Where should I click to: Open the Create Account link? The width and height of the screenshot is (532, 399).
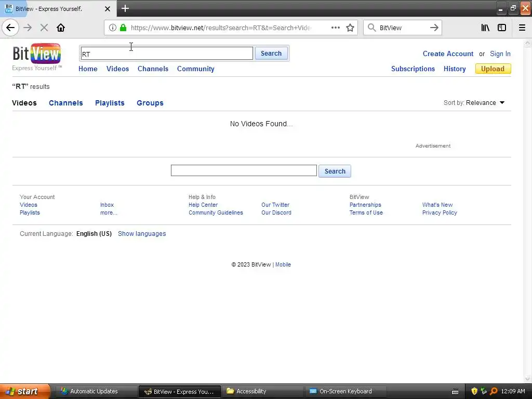(448, 54)
